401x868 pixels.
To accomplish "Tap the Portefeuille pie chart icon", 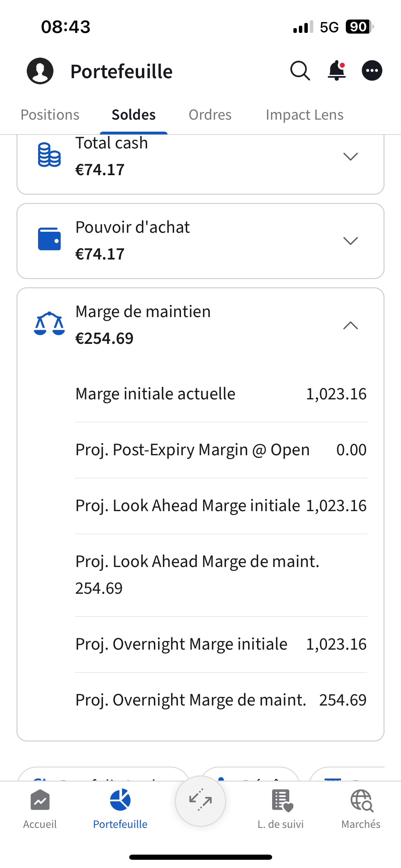I will tap(120, 800).
